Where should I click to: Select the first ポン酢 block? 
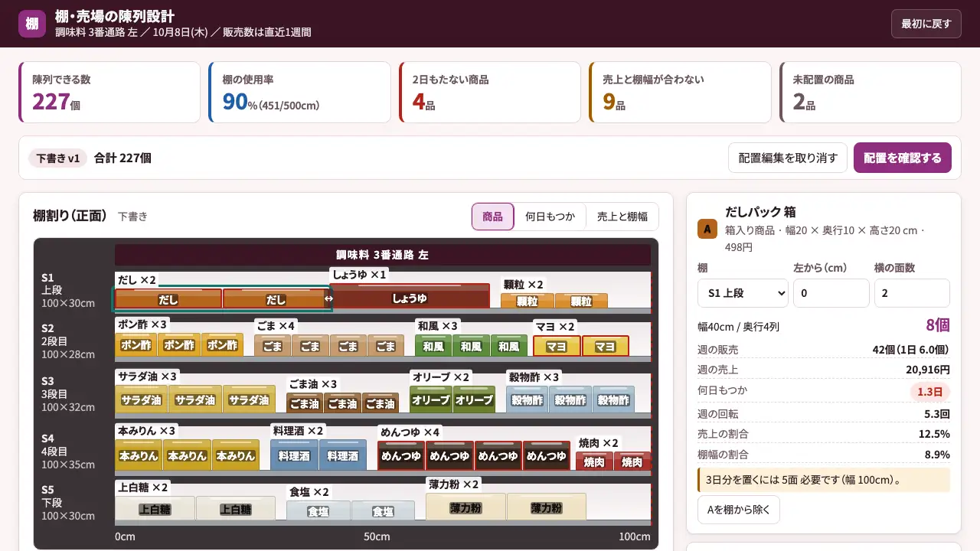point(136,344)
